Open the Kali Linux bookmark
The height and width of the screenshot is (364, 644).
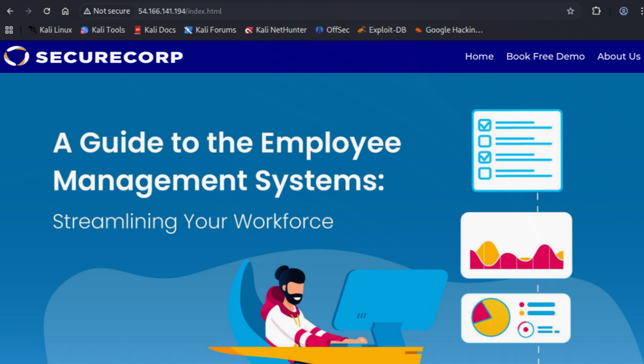click(50, 30)
